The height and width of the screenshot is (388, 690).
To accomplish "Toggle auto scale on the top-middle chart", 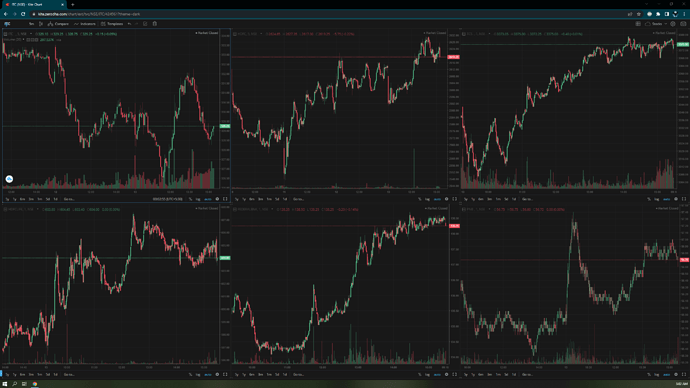I will click(x=437, y=199).
